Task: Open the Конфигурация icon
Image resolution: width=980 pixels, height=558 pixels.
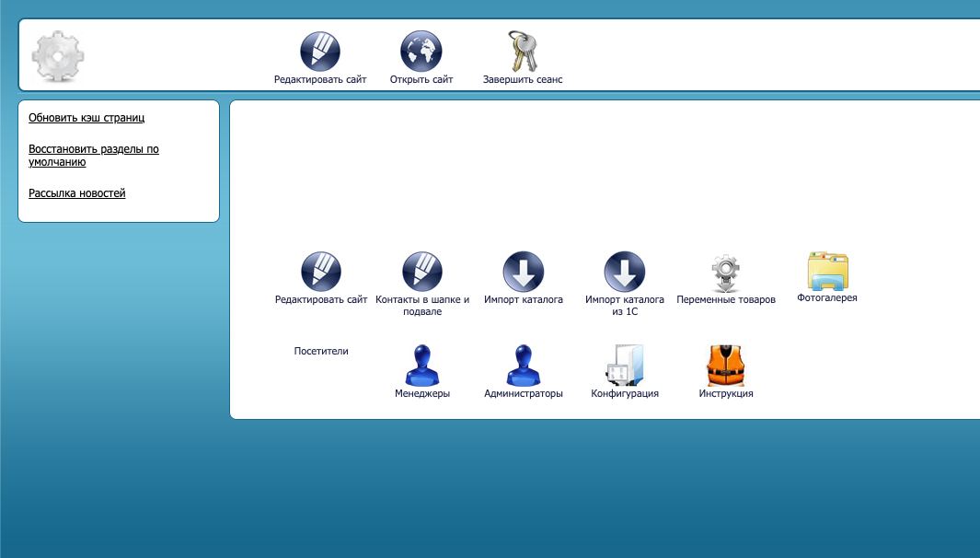Action: [625, 365]
